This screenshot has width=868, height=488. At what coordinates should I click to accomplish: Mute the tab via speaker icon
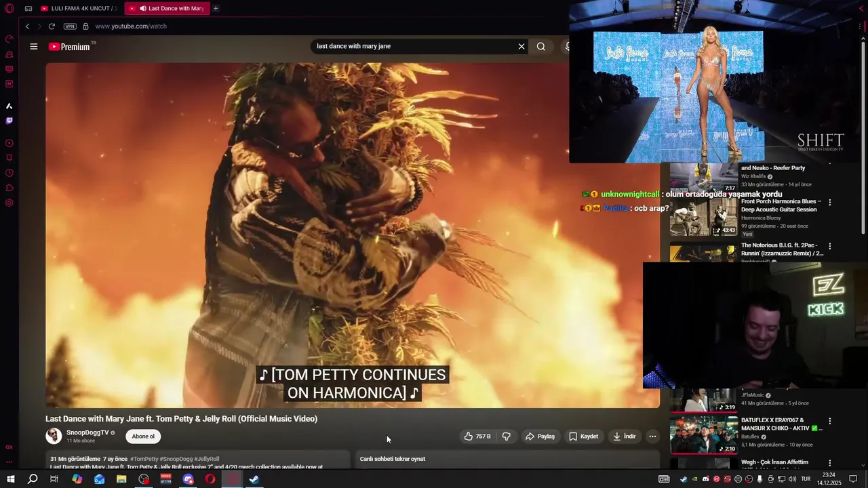point(142,9)
